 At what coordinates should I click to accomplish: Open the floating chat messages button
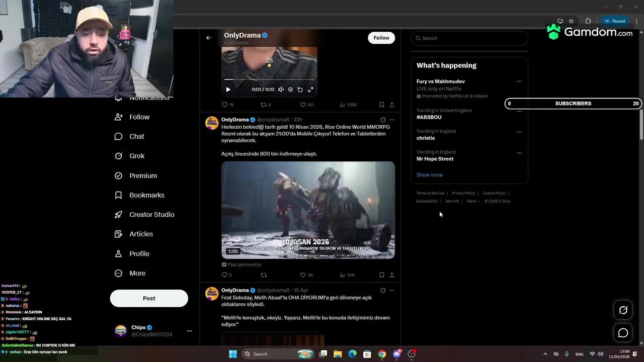pyautogui.click(x=623, y=333)
